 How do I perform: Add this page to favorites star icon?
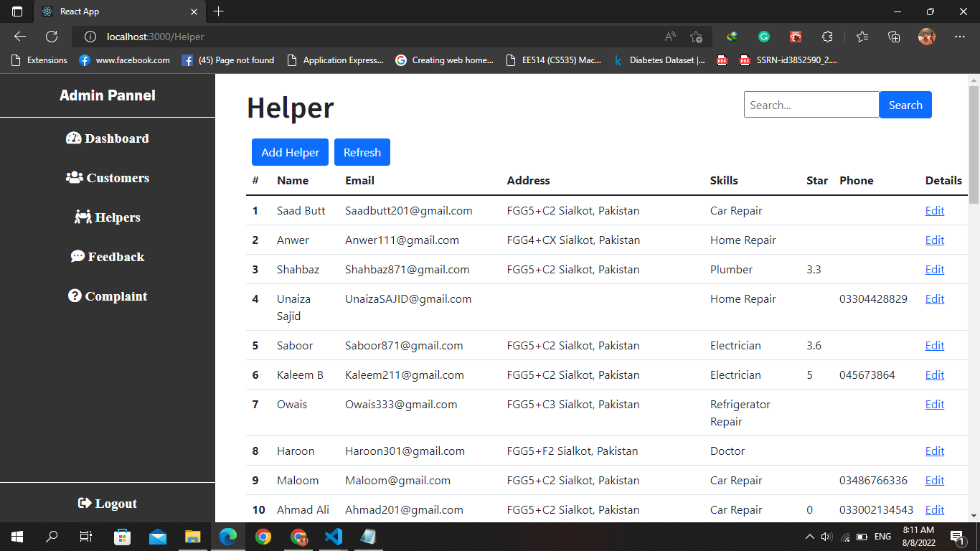tap(696, 37)
